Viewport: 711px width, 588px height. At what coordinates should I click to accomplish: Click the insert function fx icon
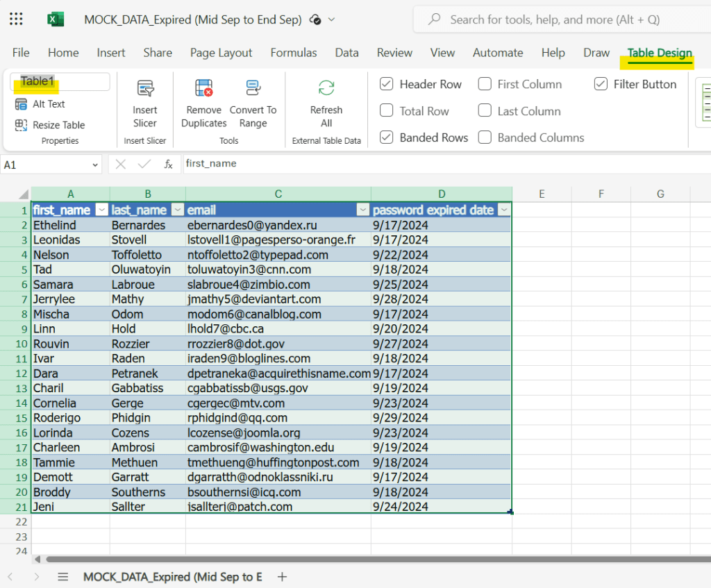168,164
